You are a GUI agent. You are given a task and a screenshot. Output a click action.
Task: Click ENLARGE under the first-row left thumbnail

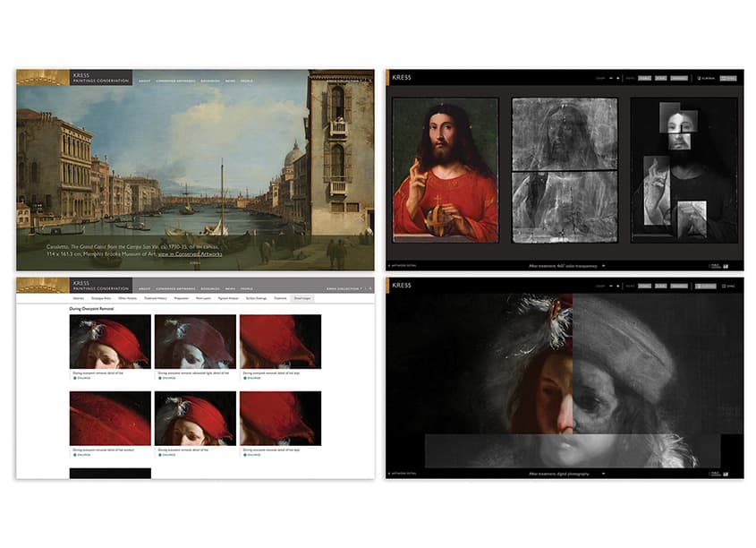click(82, 378)
